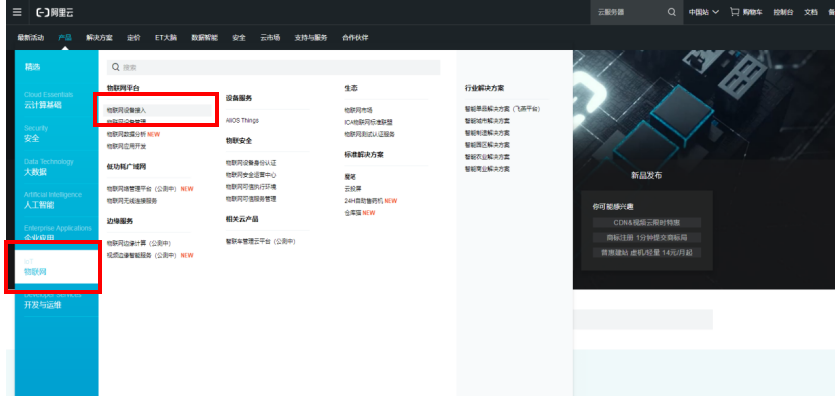
Task: Open the 仓库猫 NEW link
Action: point(359,213)
